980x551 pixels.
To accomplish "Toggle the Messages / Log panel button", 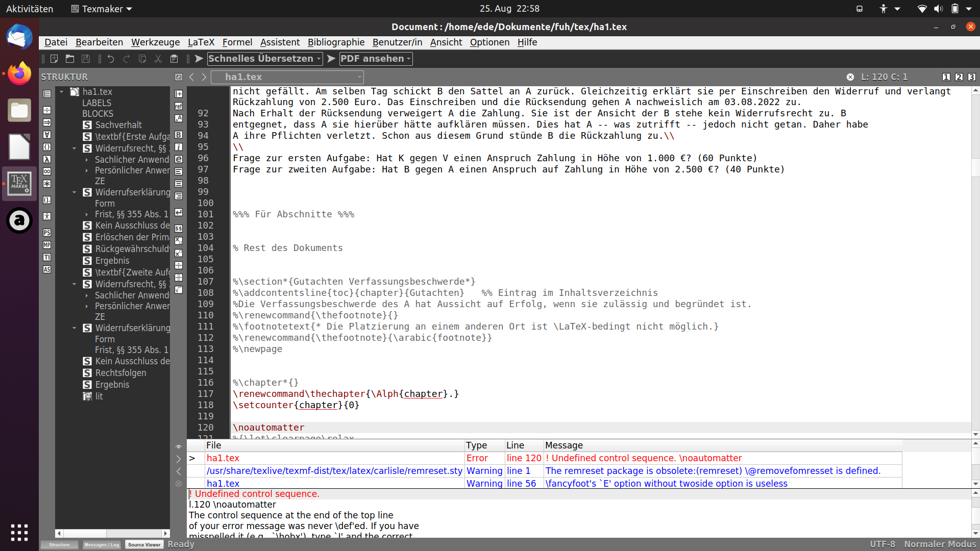I will pos(101,544).
